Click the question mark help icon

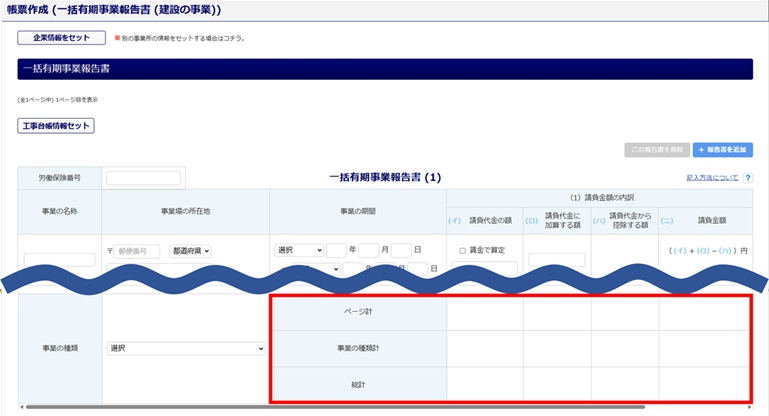tap(747, 178)
